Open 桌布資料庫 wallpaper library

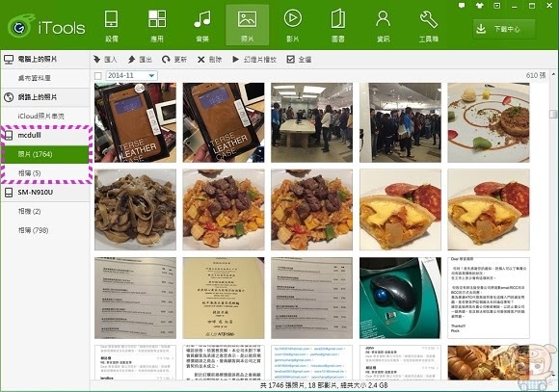coord(45,78)
